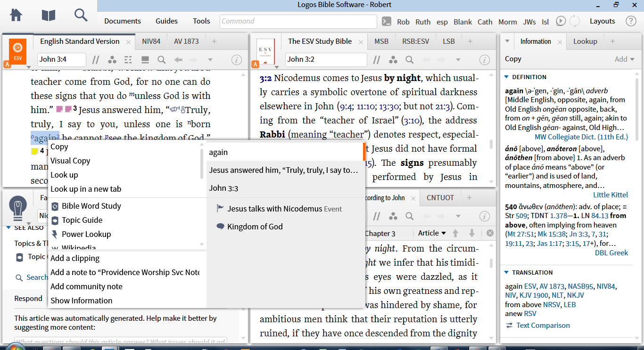The width and height of the screenshot is (644, 350).
Task: Open Information panel menu arrow
Action: tap(507, 41)
